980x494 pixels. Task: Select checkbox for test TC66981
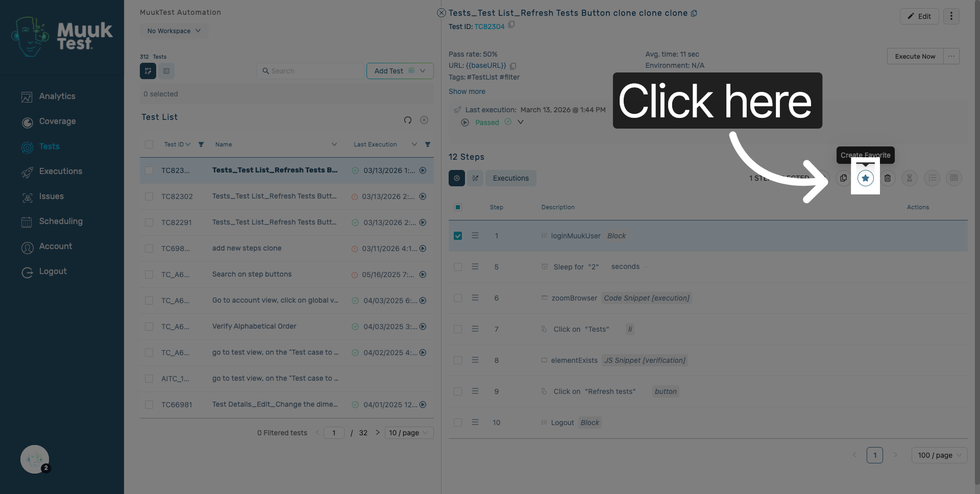click(149, 405)
